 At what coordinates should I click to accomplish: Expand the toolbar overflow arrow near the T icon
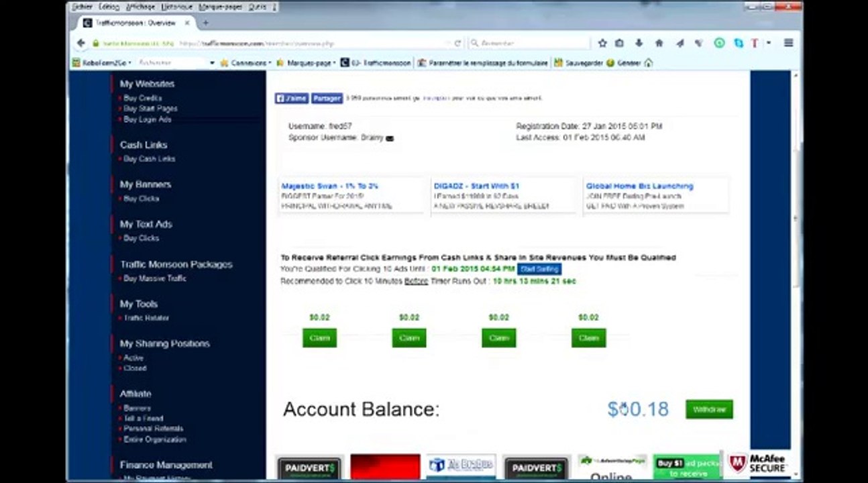click(769, 43)
